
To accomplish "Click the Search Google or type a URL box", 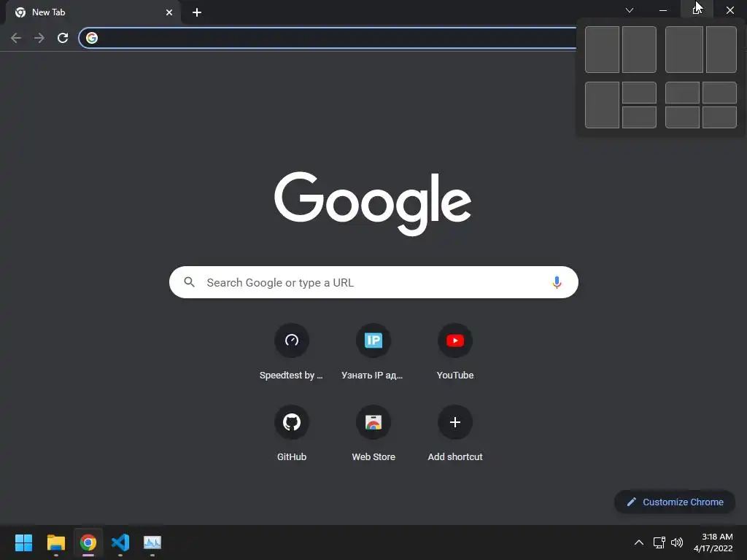I will pos(373,282).
